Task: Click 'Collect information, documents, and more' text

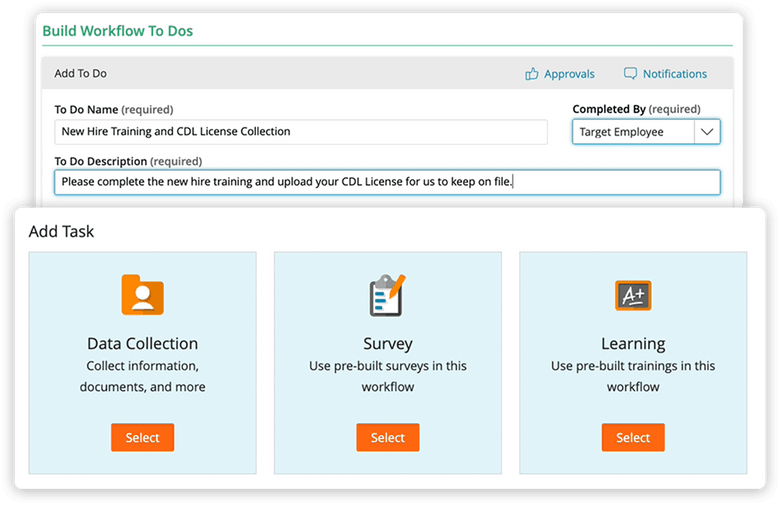Action: (x=143, y=376)
